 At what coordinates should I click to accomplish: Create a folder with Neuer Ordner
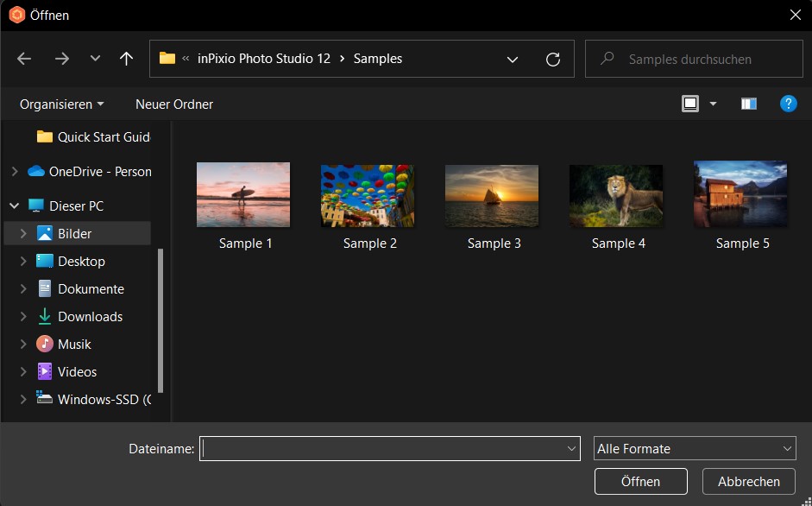point(173,104)
